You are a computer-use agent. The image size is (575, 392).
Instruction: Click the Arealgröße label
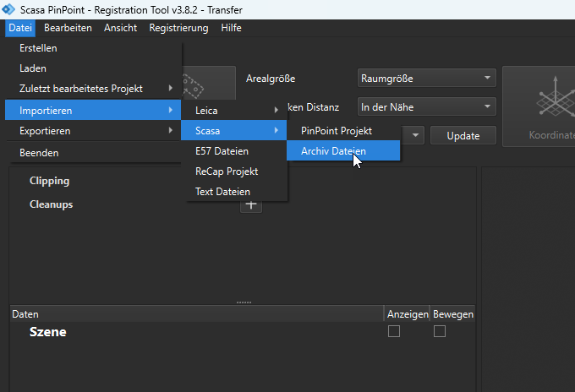point(271,79)
